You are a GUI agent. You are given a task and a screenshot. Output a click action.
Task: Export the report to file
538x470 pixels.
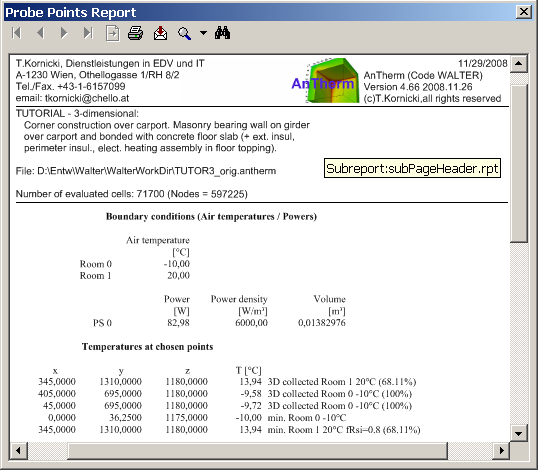pos(160,33)
